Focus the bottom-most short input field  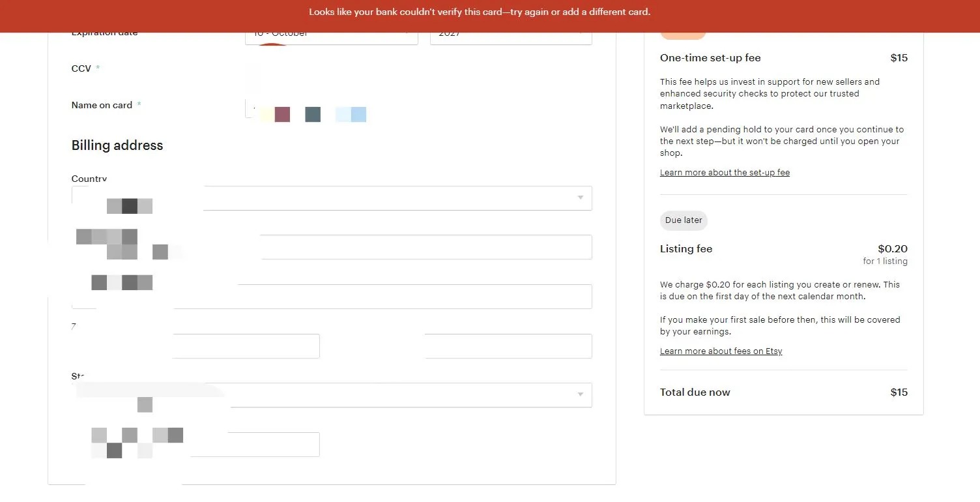pos(195,445)
